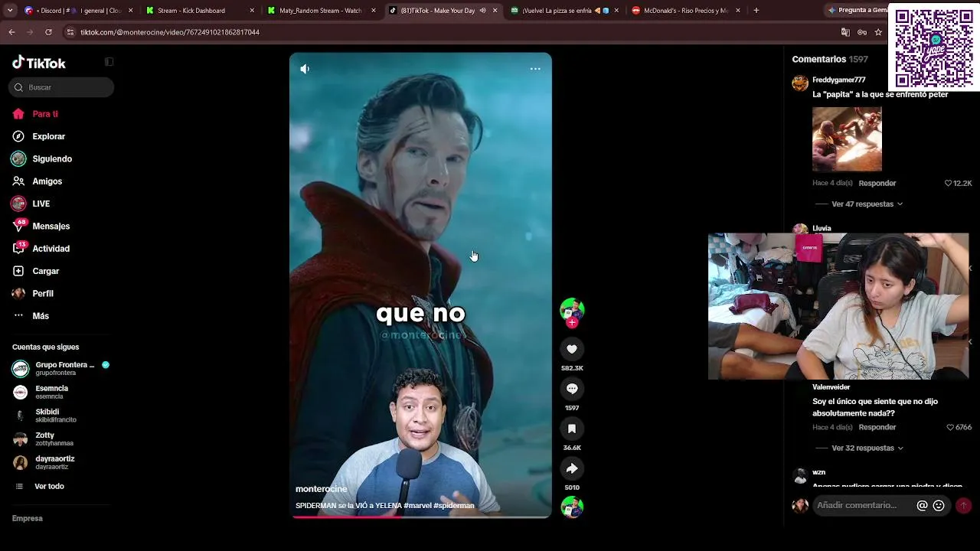980x551 pixels.
Task: Select Para ti in sidebar
Action: pos(45,114)
